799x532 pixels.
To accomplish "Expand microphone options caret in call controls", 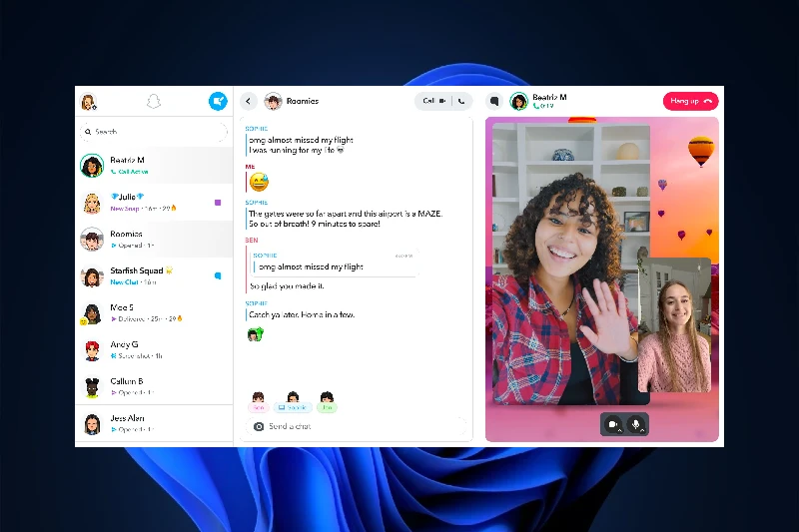I will point(642,431).
